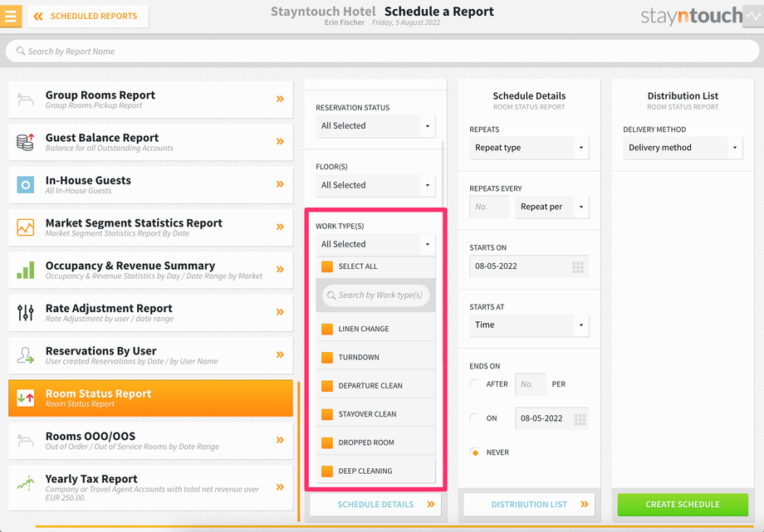
Task: Click the Guest Balance Report coins icon
Action: pyautogui.click(x=26, y=142)
